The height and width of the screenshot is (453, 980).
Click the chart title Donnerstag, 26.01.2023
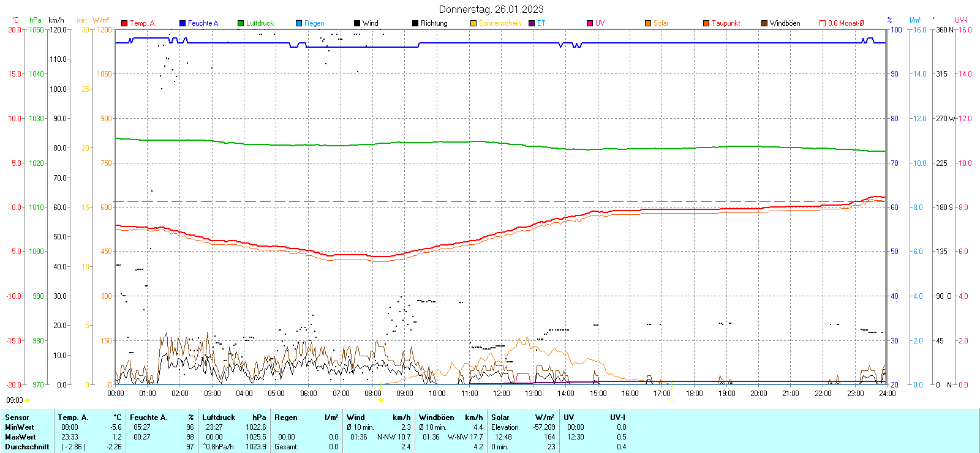click(x=491, y=9)
